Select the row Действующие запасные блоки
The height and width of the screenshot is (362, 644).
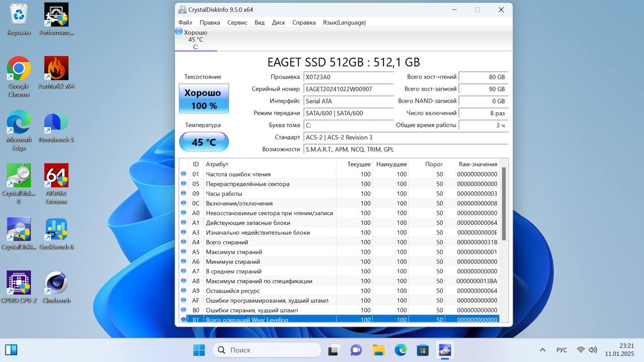coord(340,223)
